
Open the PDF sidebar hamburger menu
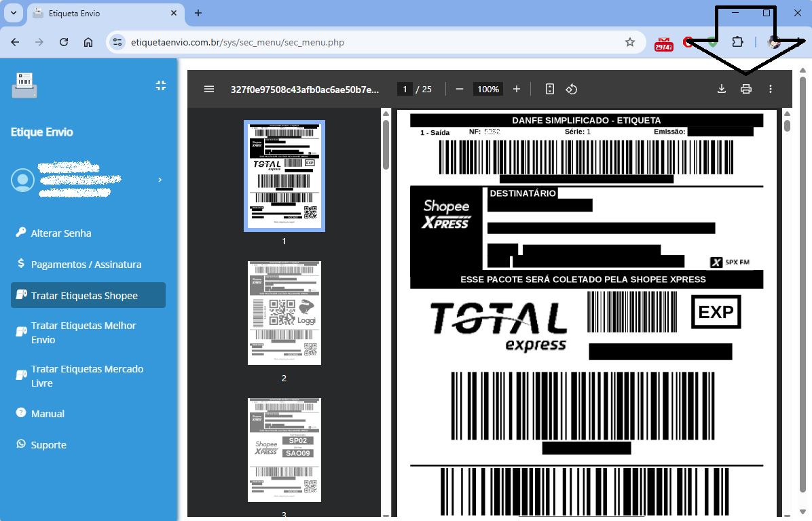coord(208,89)
